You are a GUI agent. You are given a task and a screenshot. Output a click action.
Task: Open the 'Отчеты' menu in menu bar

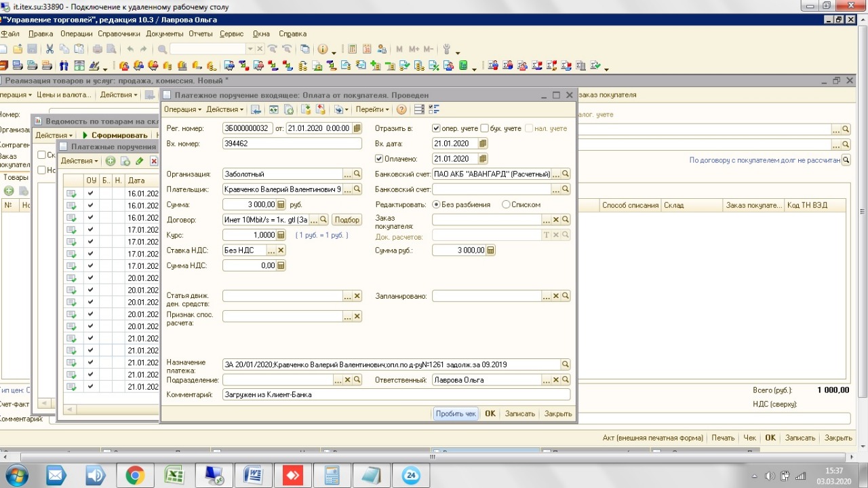201,34
